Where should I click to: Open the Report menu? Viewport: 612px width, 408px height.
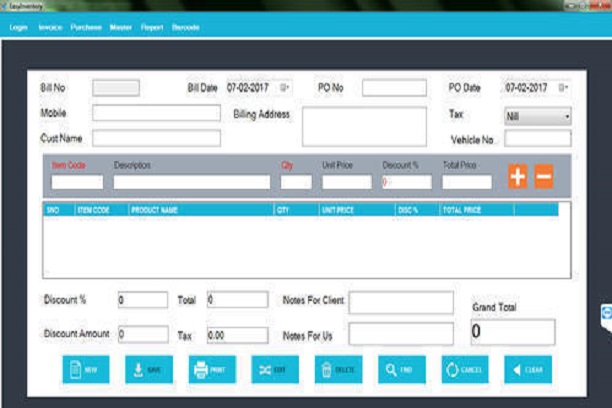coord(152,27)
